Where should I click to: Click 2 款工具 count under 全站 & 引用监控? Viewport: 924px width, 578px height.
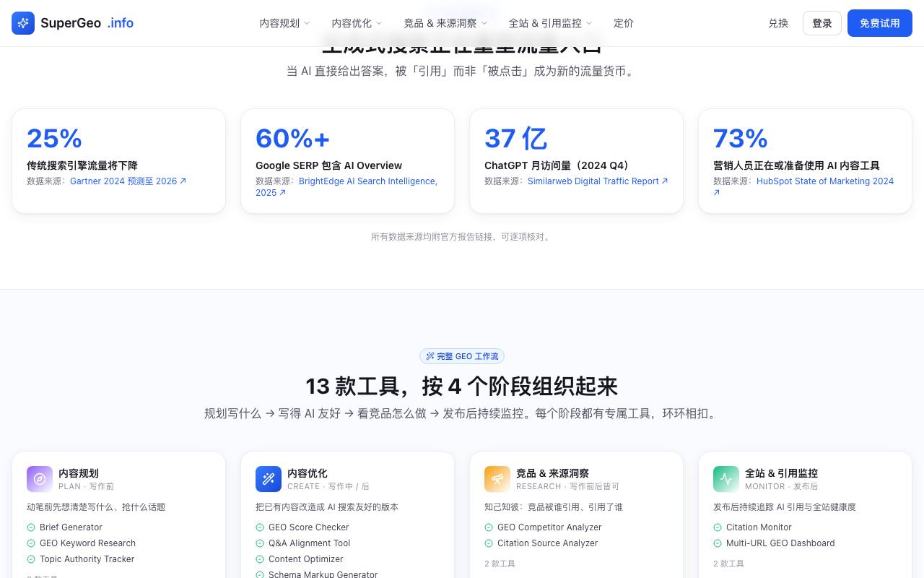pyautogui.click(x=728, y=564)
